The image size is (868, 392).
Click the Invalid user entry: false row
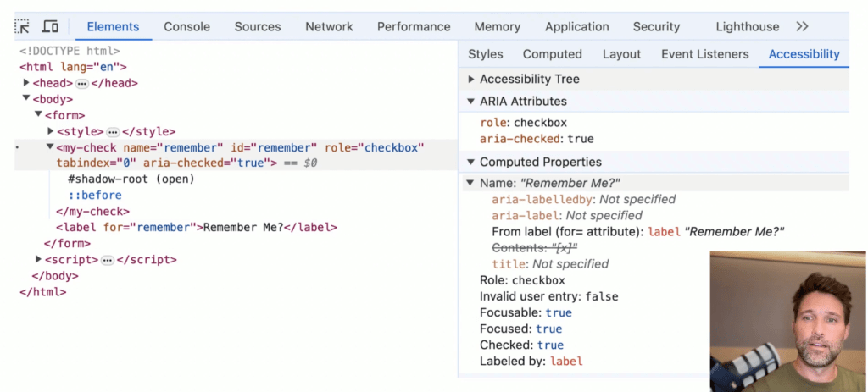coord(548,296)
